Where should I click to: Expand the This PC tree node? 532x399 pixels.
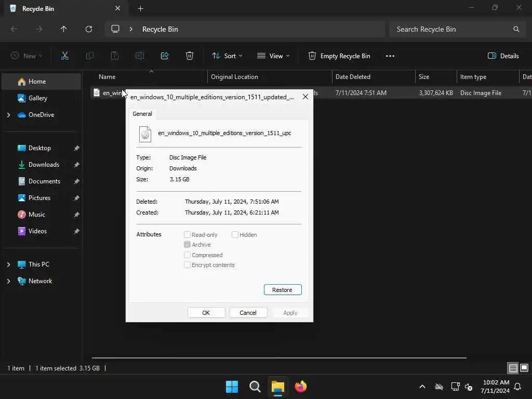point(9,264)
